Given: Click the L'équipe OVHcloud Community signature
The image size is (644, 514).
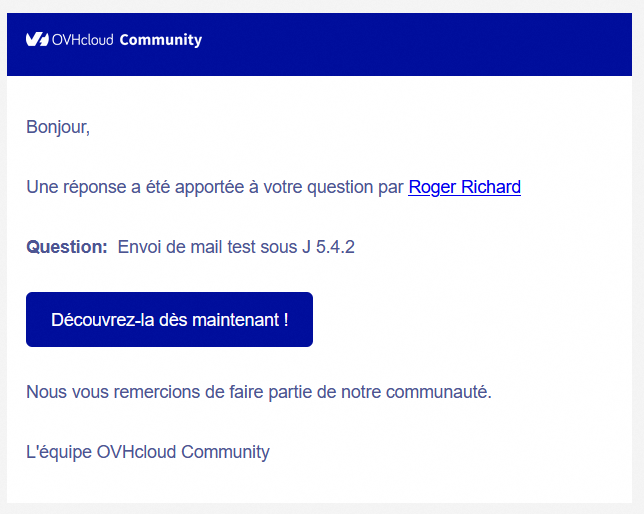Looking at the screenshot, I should [148, 452].
